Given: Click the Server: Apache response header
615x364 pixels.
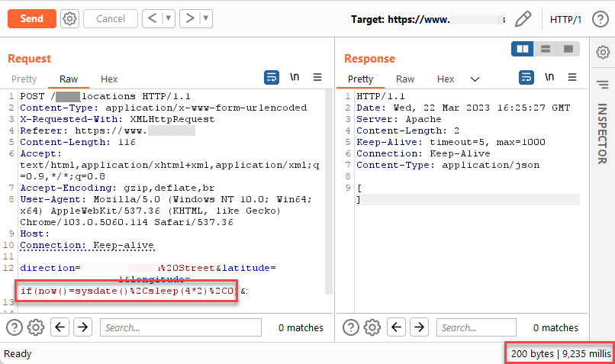Looking at the screenshot, I should point(399,119).
